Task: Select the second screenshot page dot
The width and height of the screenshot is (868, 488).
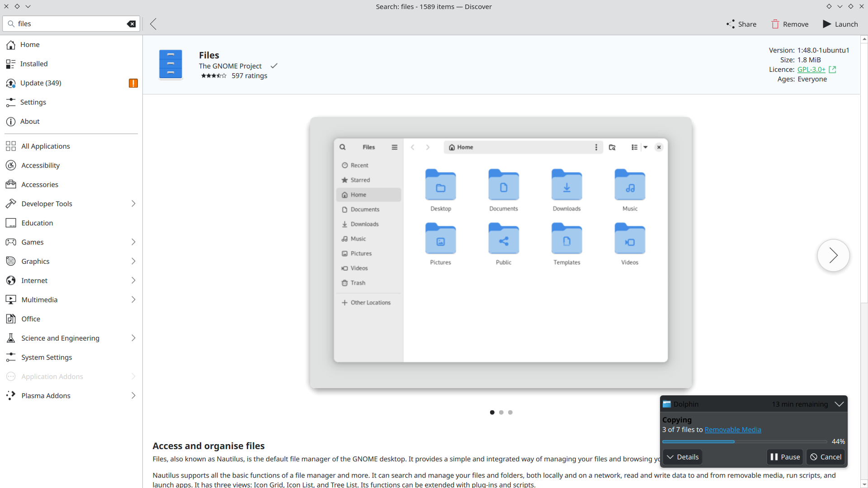Action: (501, 412)
